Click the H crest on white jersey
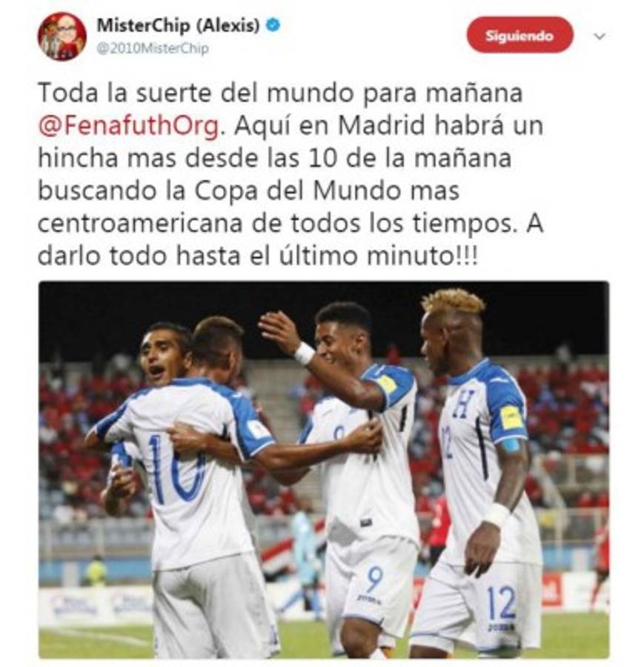 [462, 402]
